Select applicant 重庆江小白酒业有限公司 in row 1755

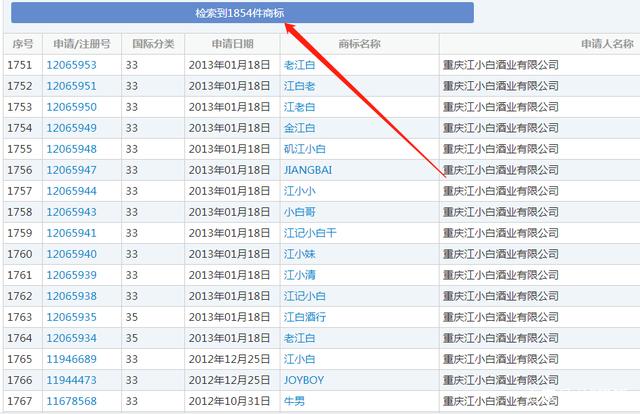pyautogui.click(x=501, y=149)
